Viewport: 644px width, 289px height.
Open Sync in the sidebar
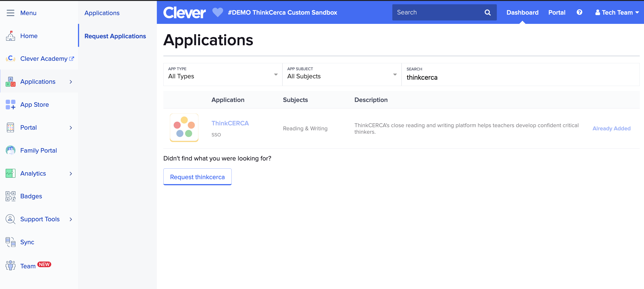(x=27, y=242)
